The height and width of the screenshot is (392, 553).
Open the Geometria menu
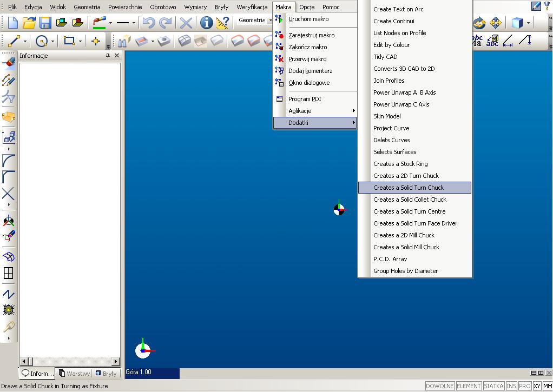click(87, 6)
